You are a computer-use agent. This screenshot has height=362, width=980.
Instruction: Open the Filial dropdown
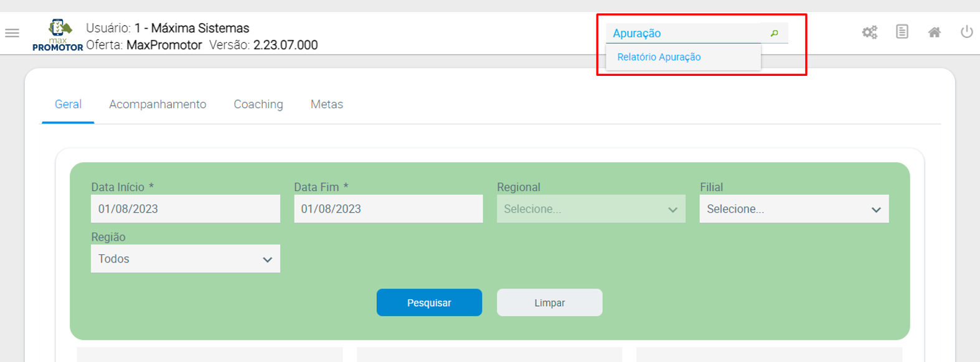click(794, 209)
